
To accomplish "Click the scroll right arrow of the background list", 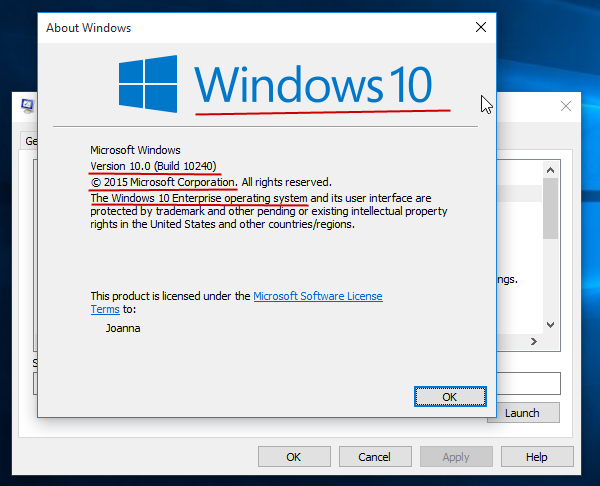I will (534, 341).
